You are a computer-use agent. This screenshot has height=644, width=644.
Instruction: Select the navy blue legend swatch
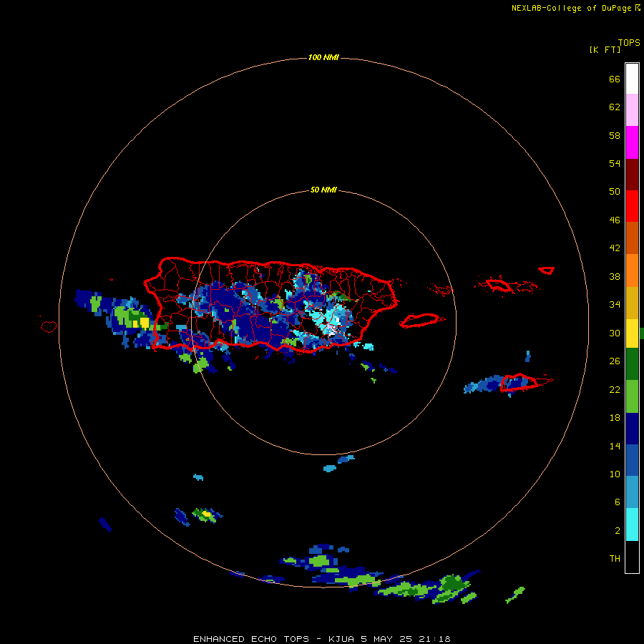click(632, 429)
